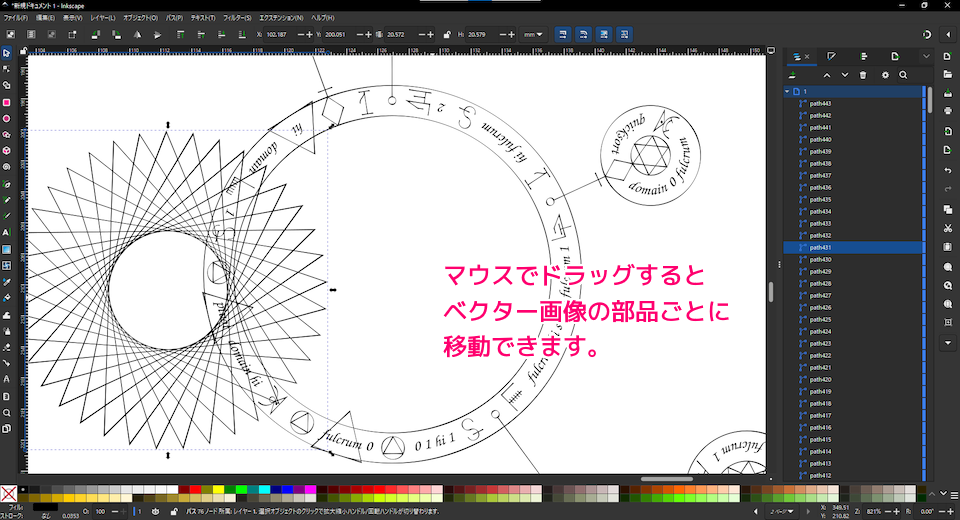Zoom in with status bar plus

[897, 511]
